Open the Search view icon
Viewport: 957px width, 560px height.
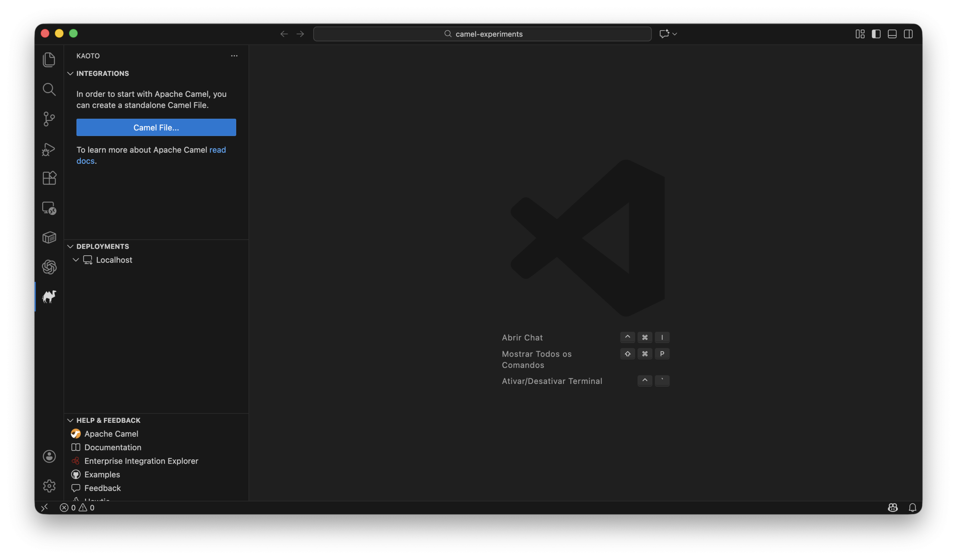[49, 89]
